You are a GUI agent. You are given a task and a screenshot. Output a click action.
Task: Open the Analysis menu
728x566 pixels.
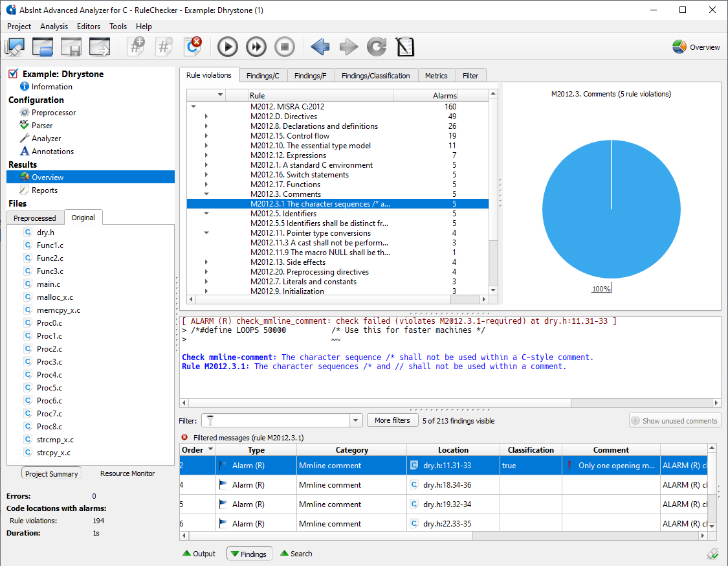[x=54, y=27]
